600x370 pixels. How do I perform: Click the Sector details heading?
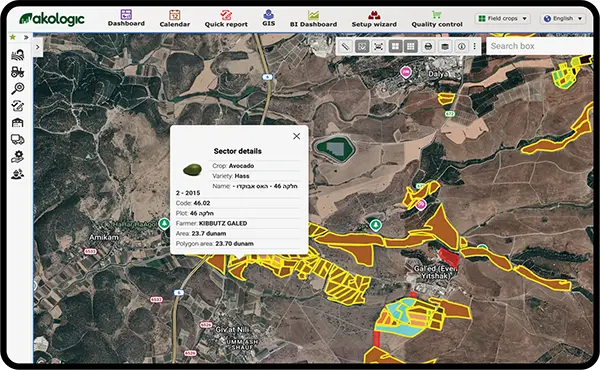point(238,151)
